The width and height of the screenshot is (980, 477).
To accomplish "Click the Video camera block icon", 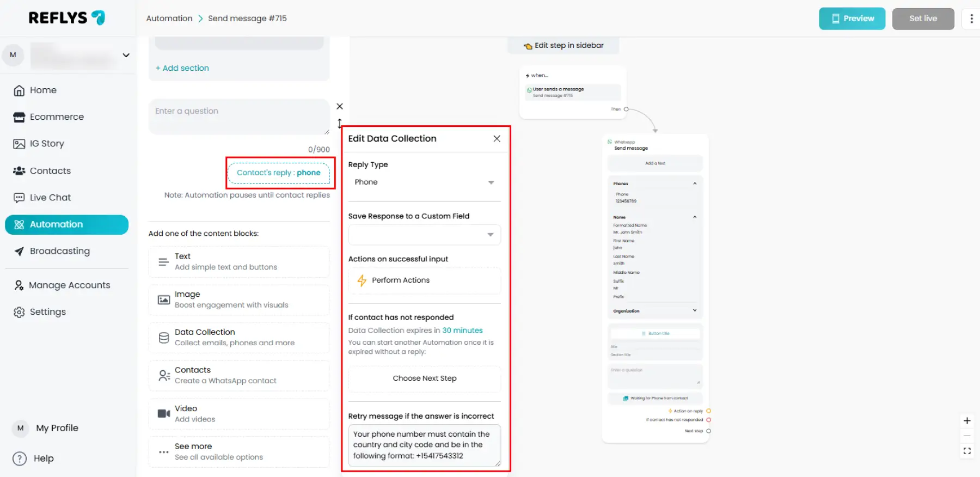I will pyautogui.click(x=163, y=414).
